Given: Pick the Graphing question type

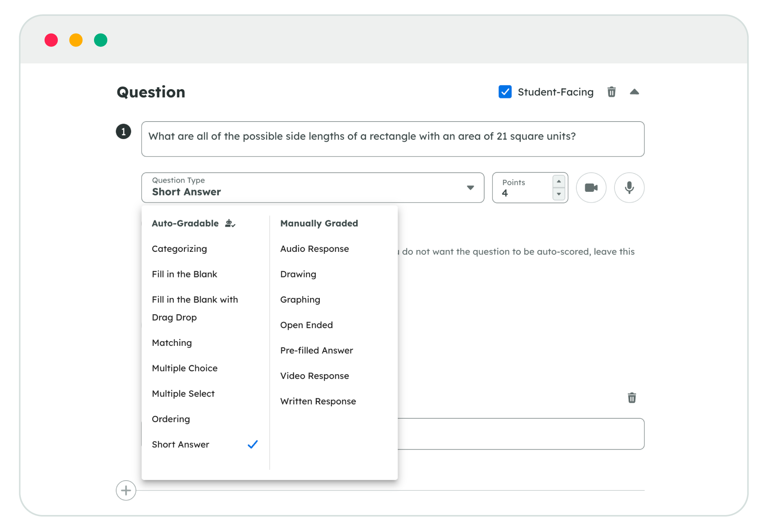Looking at the screenshot, I should [300, 299].
